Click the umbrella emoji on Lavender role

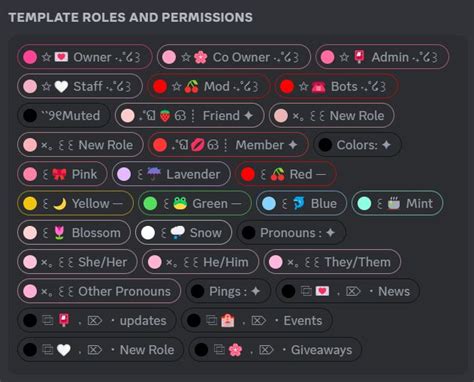point(154,174)
